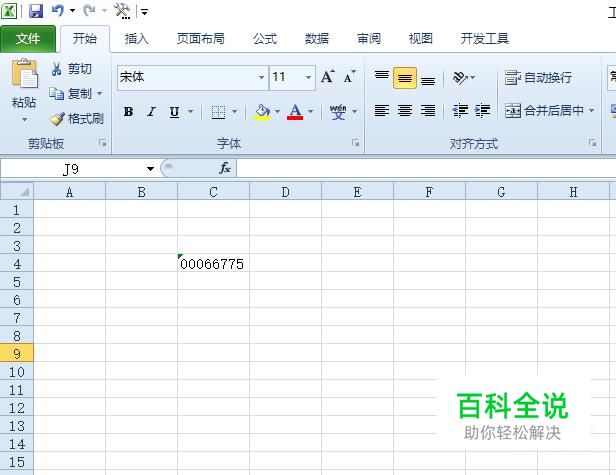The height and width of the screenshot is (475, 616).
Task: Switch to the Insert (插入) tab
Action: pos(136,39)
